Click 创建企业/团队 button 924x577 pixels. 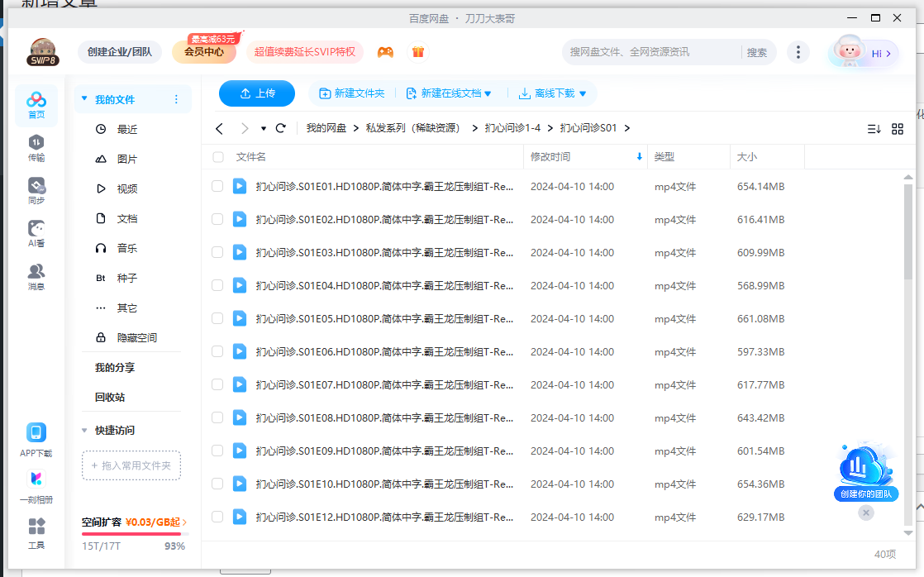(120, 52)
